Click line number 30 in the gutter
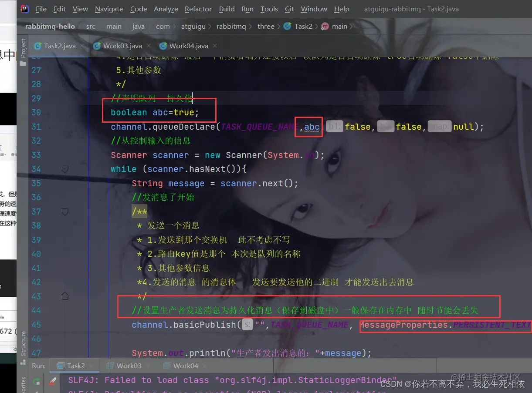 tap(36, 112)
